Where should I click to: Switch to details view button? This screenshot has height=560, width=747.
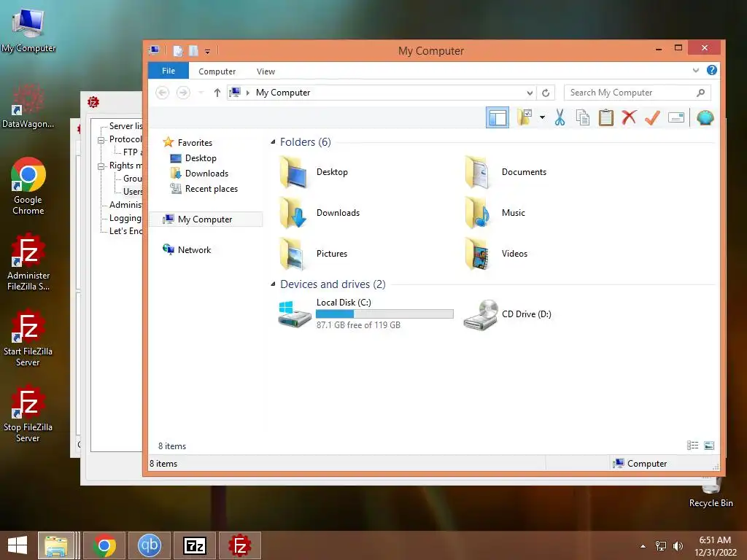(693, 446)
